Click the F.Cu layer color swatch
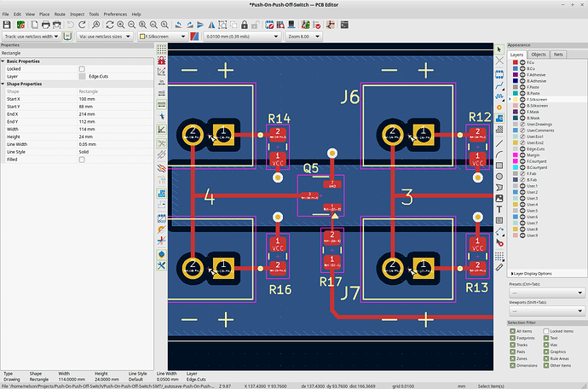Image resolution: width=588 pixels, height=389 pixels. tap(516, 62)
